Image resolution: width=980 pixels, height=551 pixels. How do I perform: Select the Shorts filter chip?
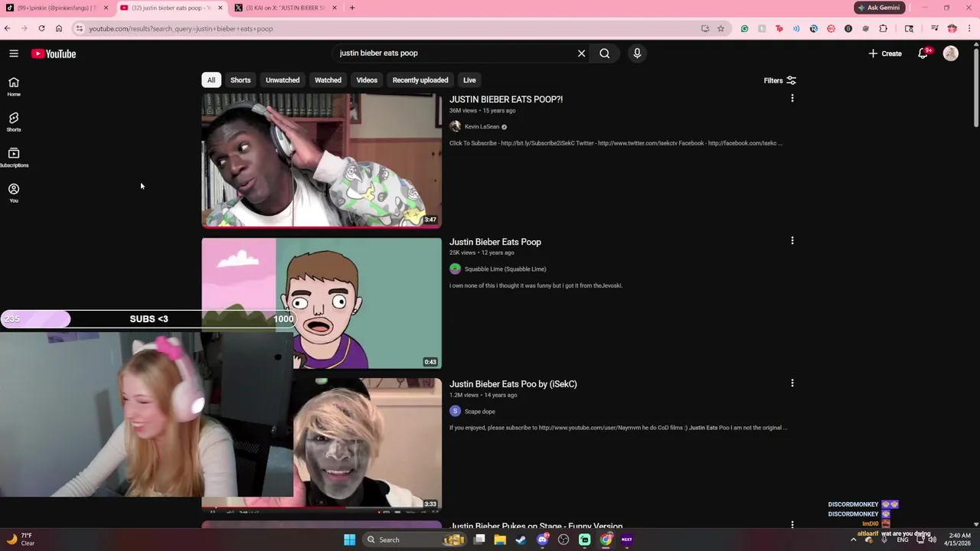coord(240,80)
